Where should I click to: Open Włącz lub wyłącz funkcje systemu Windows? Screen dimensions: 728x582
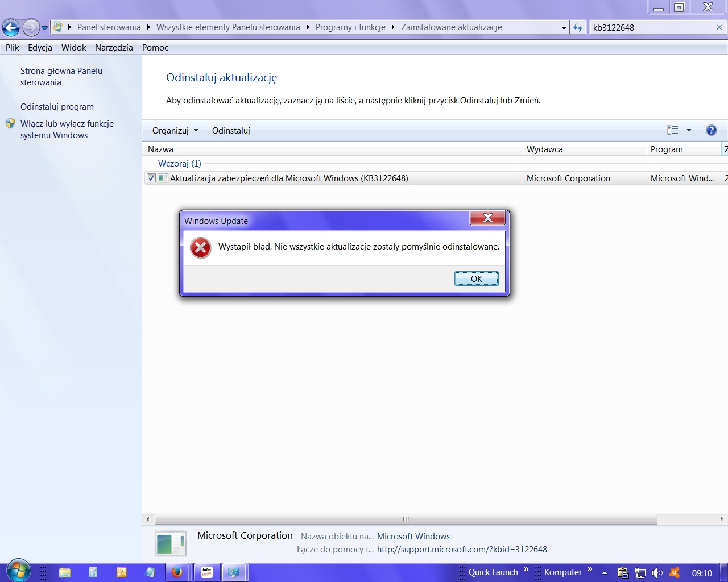tap(67, 130)
